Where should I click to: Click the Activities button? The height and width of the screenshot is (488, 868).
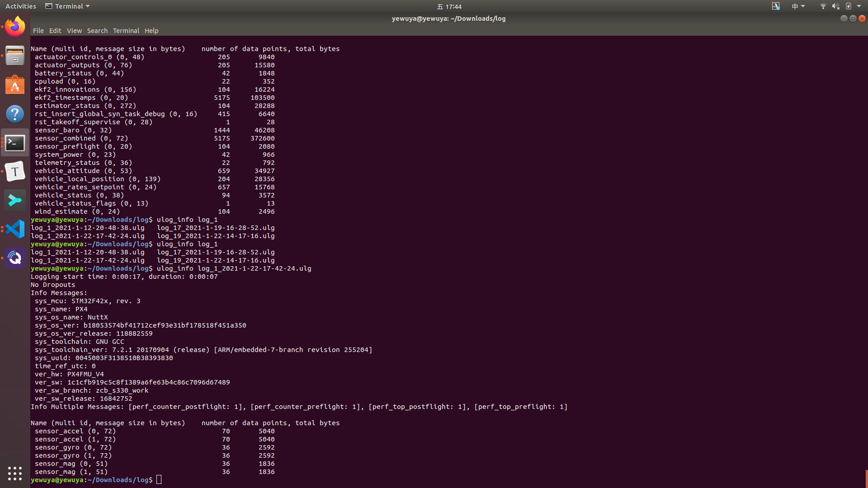tap(21, 6)
